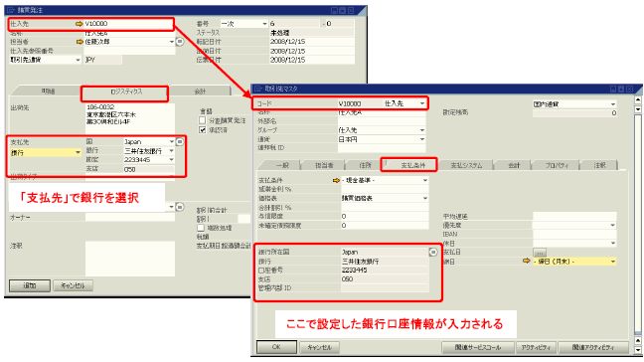The image size is (644, 362).
Task: Click the round detail icon beside 担当者 field
Action: click(180, 42)
